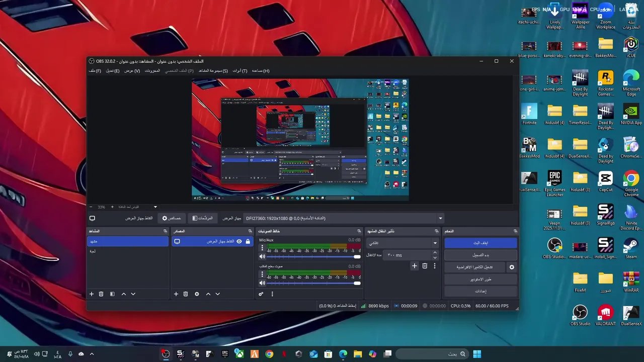Pop out the Scenes dock panel

click(x=165, y=231)
